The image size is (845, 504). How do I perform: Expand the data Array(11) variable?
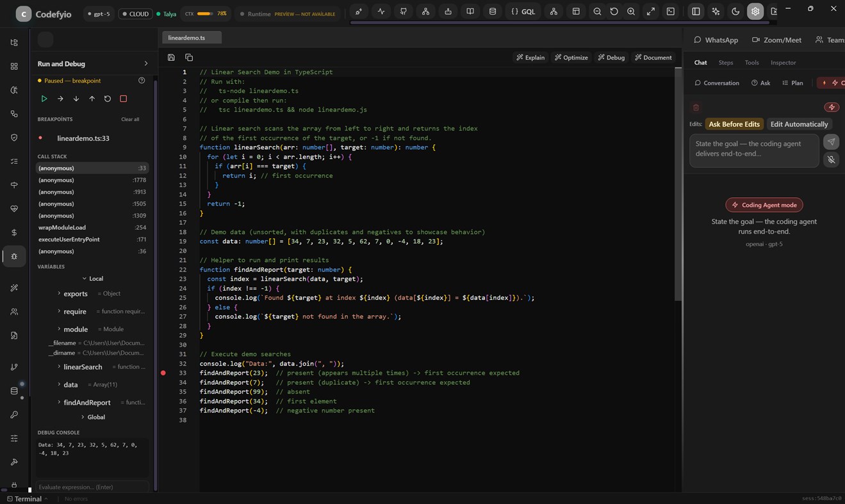coord(58,385)
